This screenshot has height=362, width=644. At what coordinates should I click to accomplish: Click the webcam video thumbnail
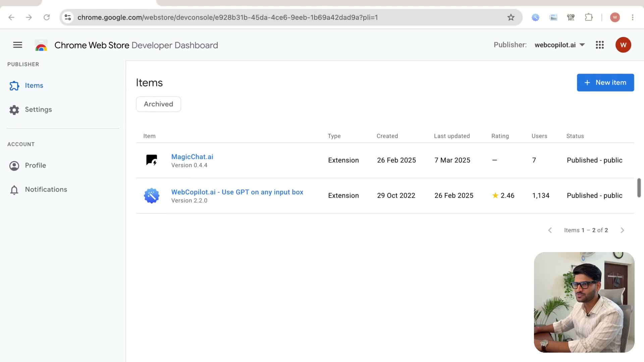[584, 302]
